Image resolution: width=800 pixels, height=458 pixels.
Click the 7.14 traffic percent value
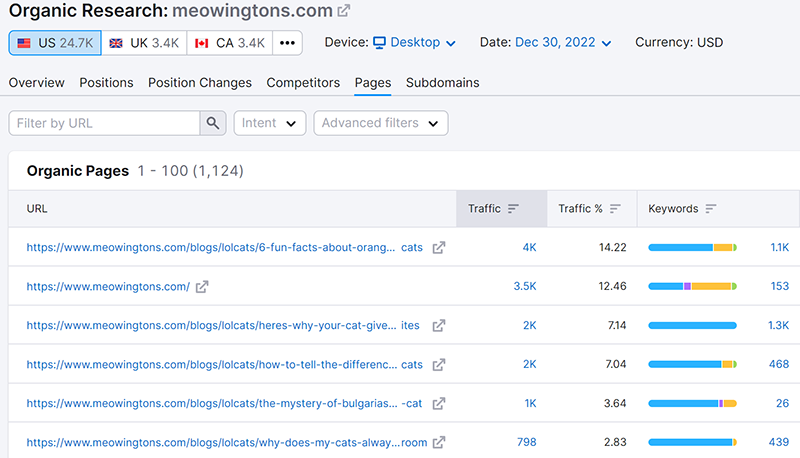(617, 325)
